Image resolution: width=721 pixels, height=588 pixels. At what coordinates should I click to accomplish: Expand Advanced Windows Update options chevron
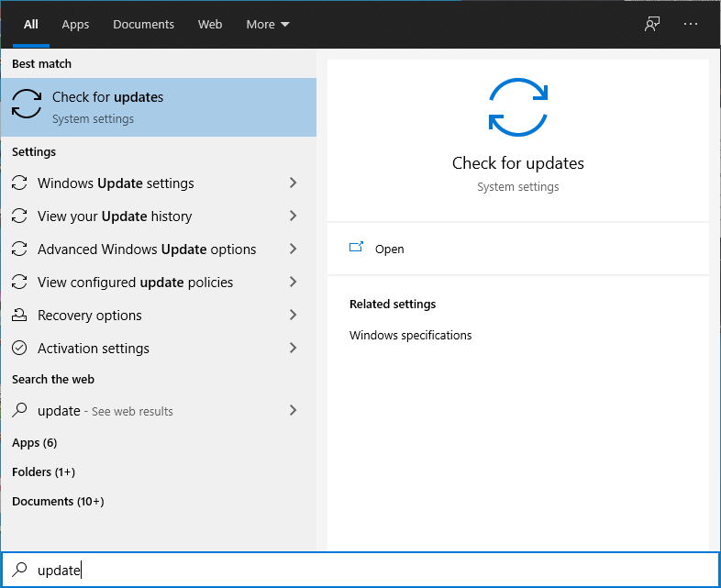[293, 250]
